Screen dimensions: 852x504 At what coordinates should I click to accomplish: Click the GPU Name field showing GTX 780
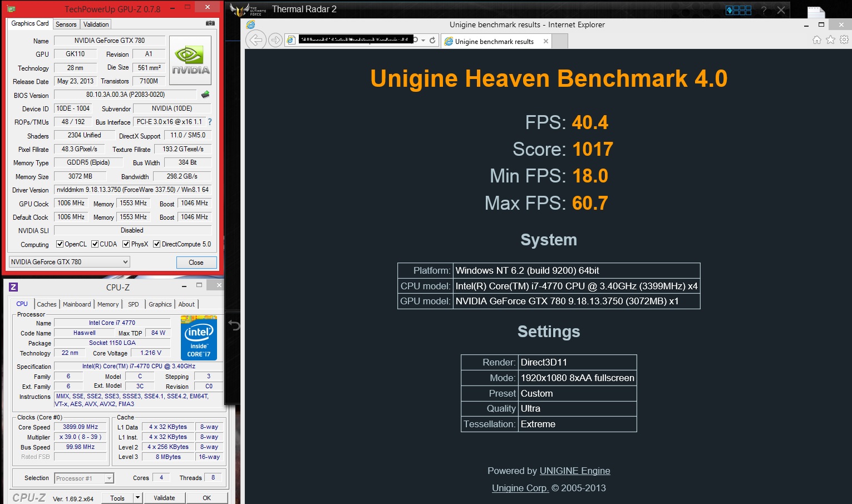(110, 41)
